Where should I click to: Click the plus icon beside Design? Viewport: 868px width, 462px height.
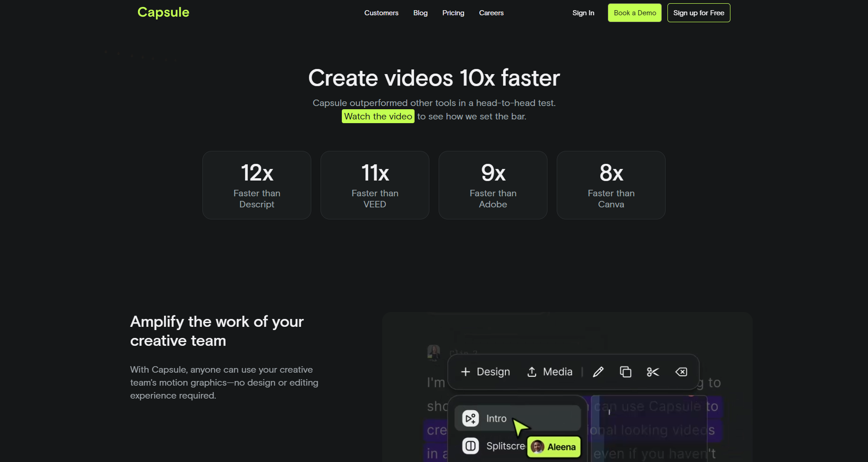(x=465, y=372)
